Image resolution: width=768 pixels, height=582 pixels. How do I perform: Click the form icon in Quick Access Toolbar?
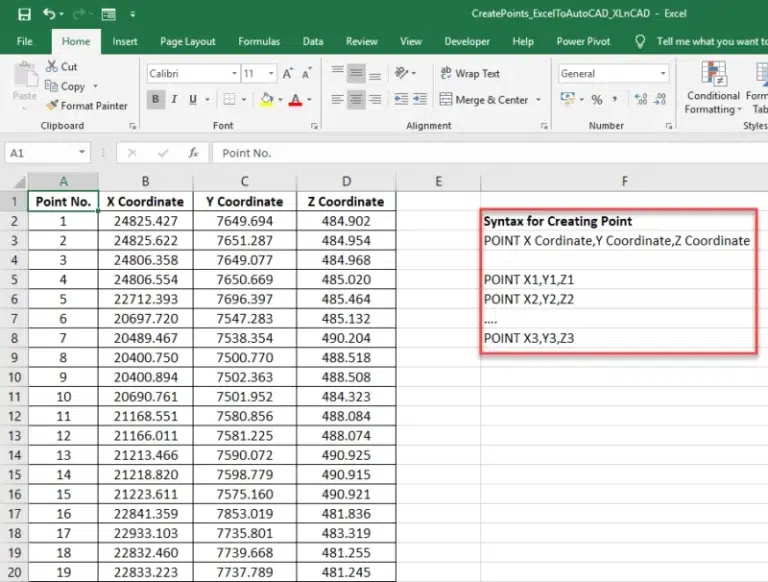[108, 14]
